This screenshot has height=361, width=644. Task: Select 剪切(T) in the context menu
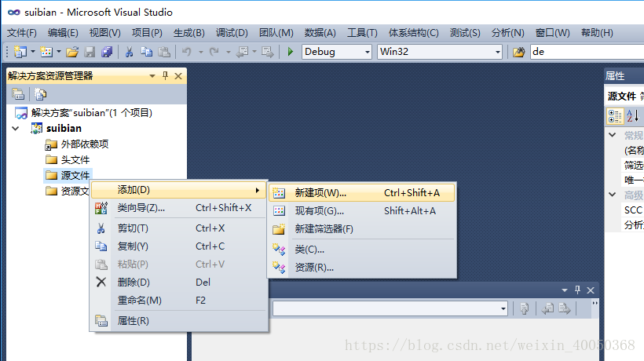click(178, 228)
